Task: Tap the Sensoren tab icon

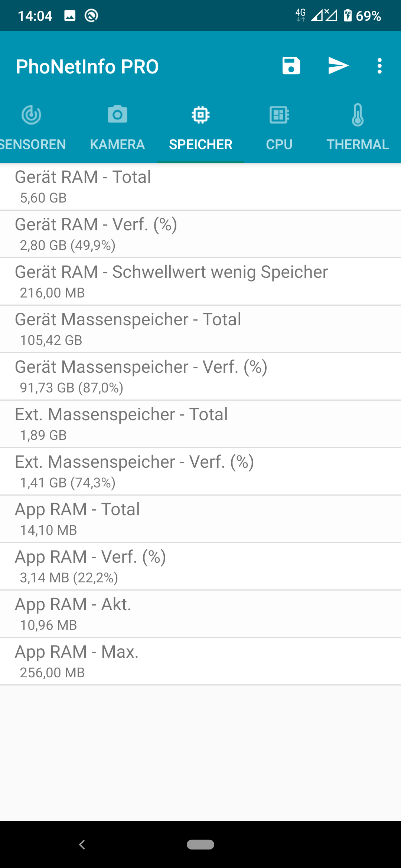Action: click(x=32, y=115)
